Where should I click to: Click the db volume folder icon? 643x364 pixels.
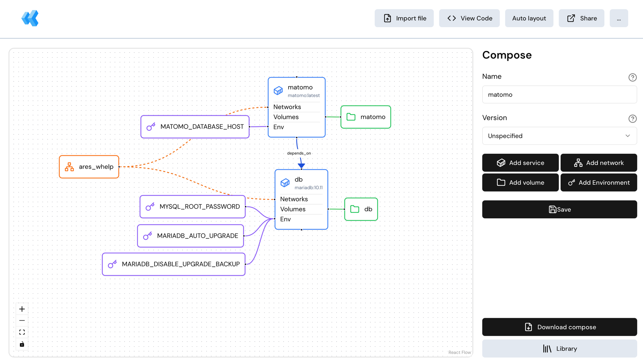click(355, 209)
